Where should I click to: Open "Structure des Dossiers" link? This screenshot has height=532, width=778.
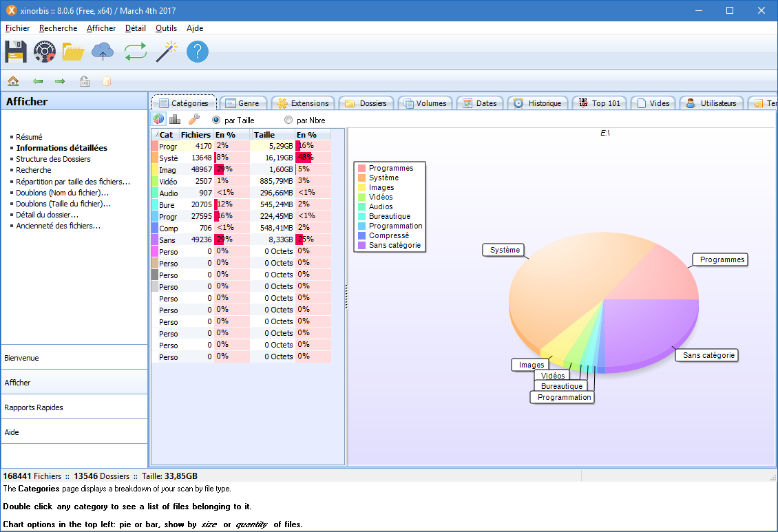(53, 159)
